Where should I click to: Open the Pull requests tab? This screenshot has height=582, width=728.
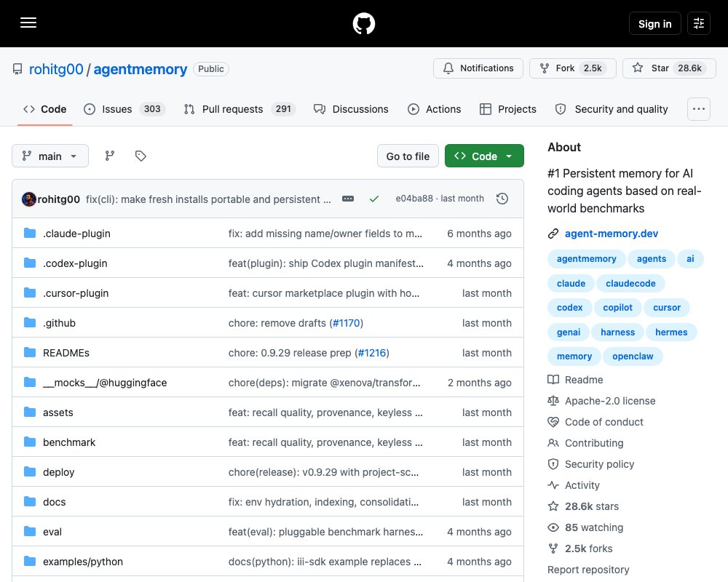tap(240, 109)
